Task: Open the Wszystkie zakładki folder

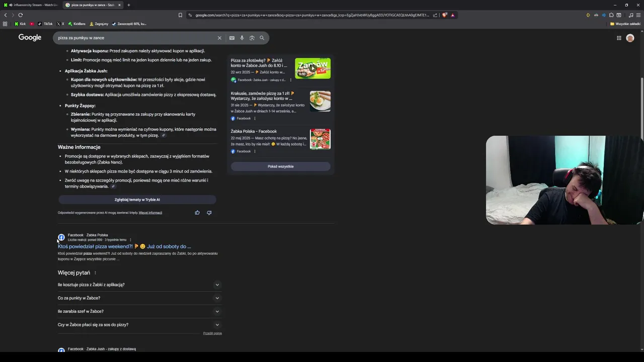Action: click(x=625, y=24)
